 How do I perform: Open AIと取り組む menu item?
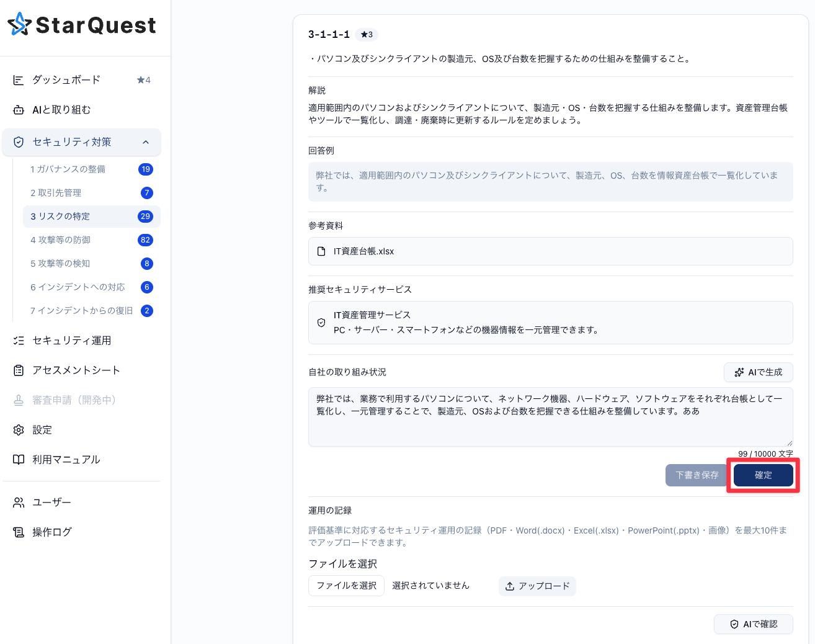click(x=81, y=110)
